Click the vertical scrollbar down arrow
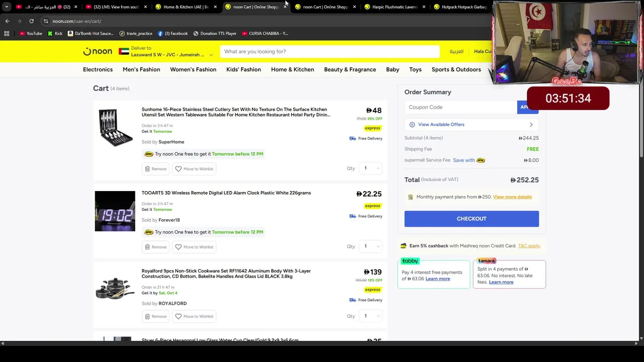644x362 pixels. (x=641, y=339)
